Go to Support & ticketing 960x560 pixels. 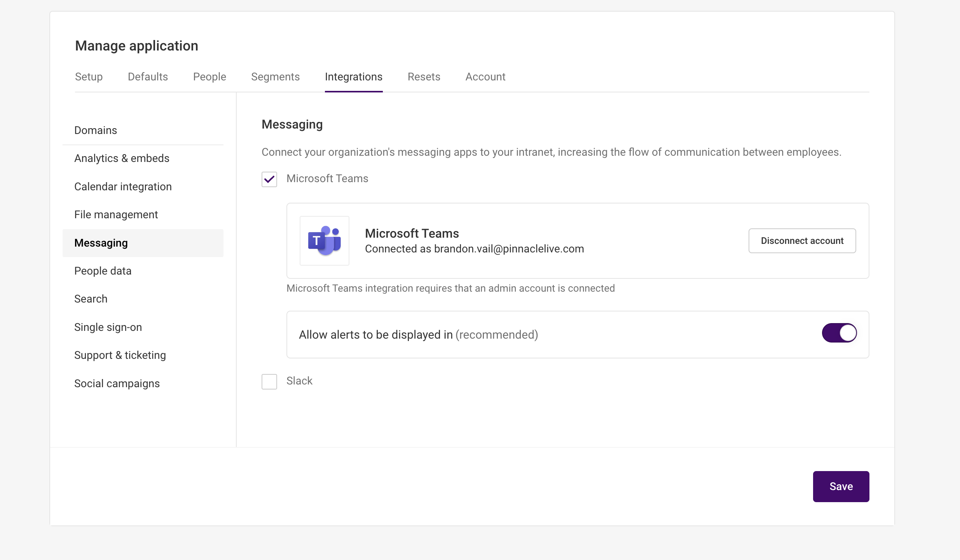(143, 355)
